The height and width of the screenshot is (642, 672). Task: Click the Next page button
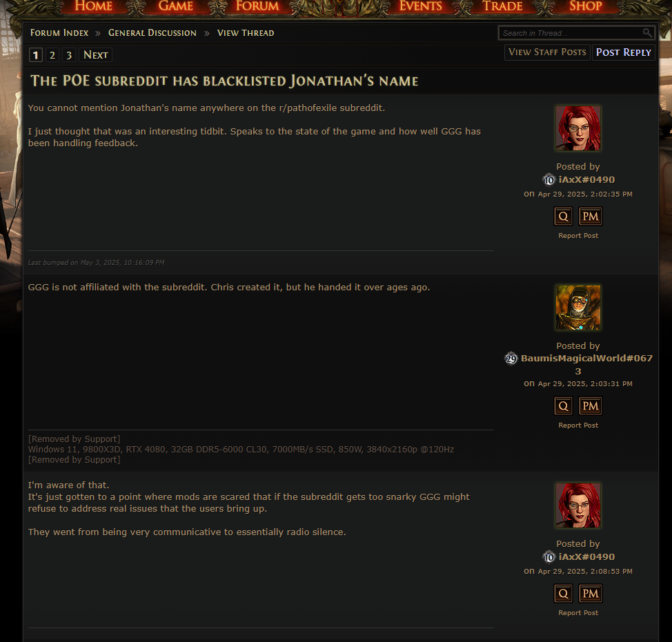pos(96,54)
